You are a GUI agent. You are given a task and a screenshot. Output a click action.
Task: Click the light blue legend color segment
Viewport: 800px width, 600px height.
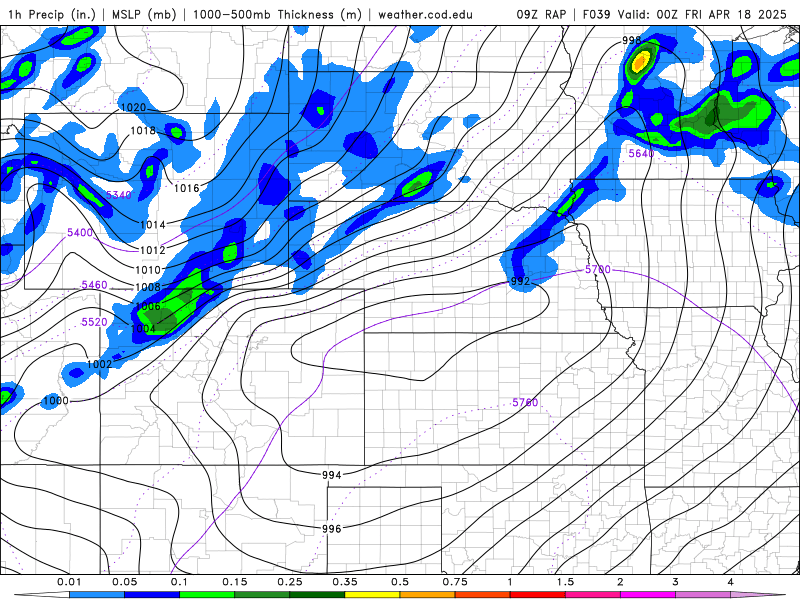point(97,595)
